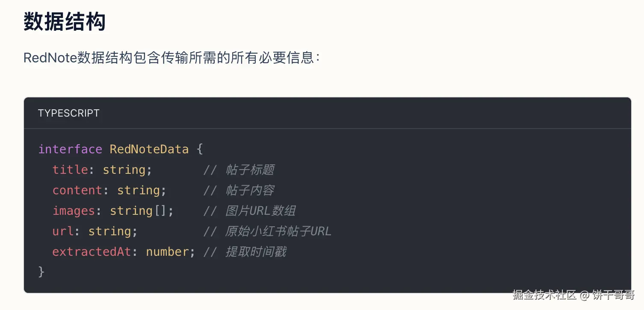Click the interface keyword in code
This screenshot has width=644, height=310.
70,149
